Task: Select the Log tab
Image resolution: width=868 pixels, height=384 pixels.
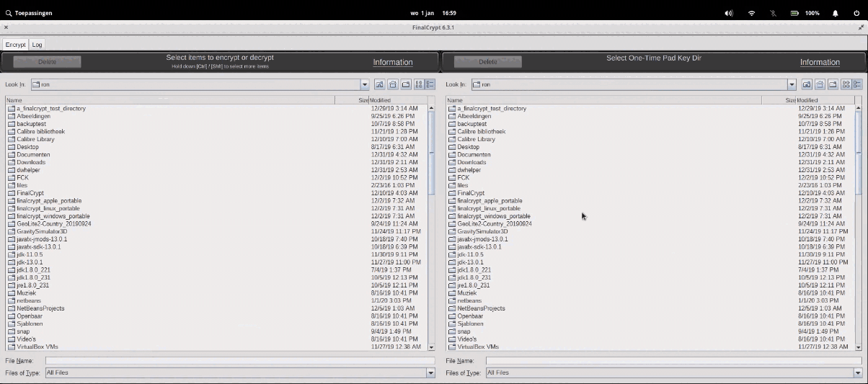Action: [37, 45]
